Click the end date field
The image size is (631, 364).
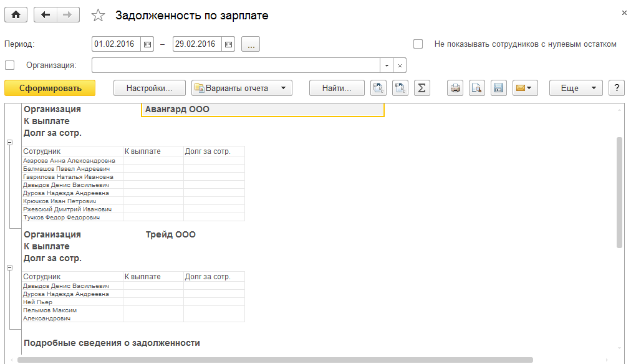point(197,44)
